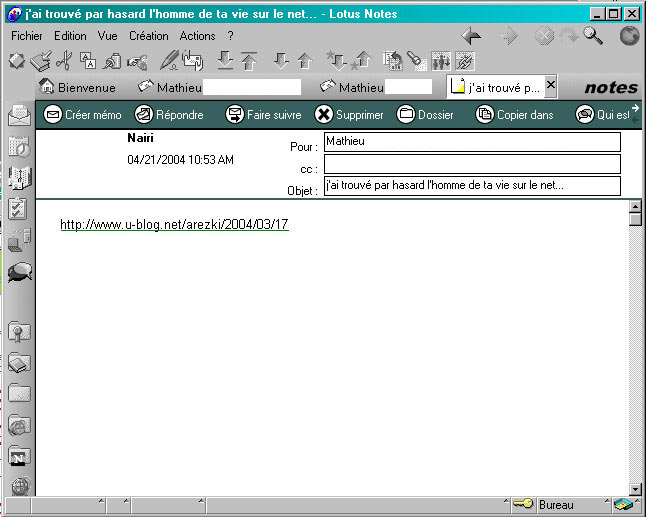Open the mail status popup at bottom right
The height and width of the screenshot is (517, 646).
point(624,504)
